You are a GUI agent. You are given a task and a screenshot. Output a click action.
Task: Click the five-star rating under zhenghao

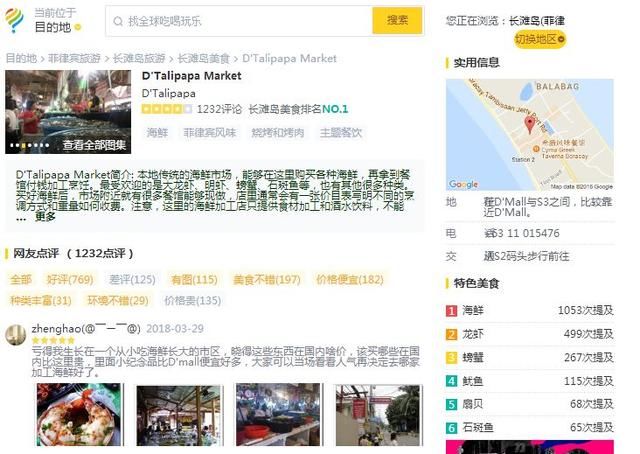pyautogui.click(x=53, y=340)
